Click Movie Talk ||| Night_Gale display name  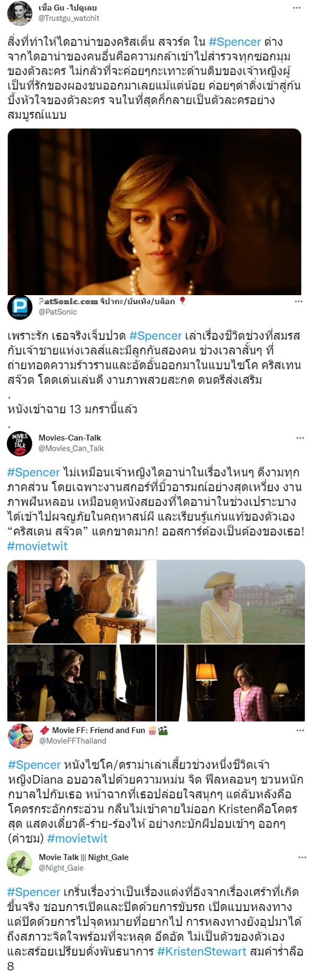tap(84, 857)
